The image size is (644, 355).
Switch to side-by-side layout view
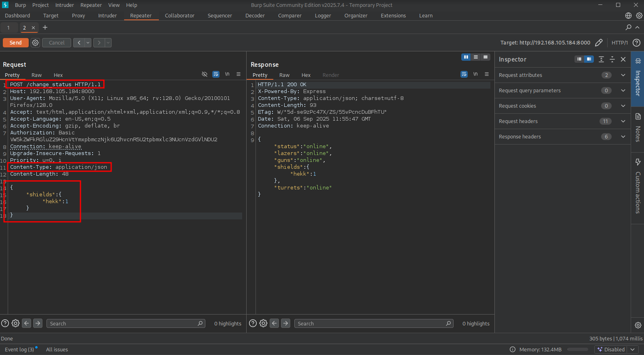(x=466, y=57)
